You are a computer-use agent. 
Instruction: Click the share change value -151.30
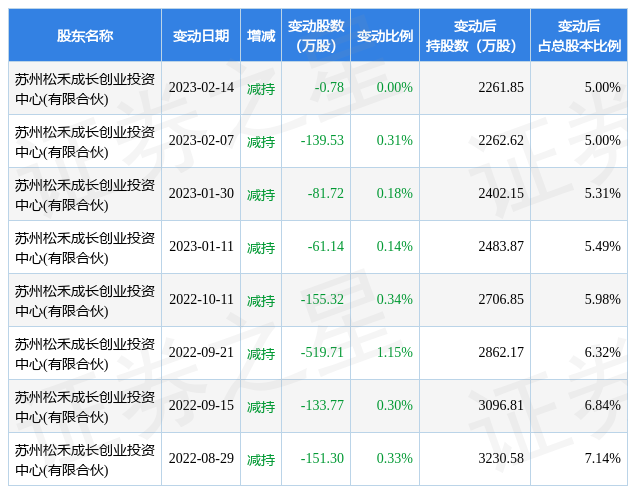[x=322, y=458]
